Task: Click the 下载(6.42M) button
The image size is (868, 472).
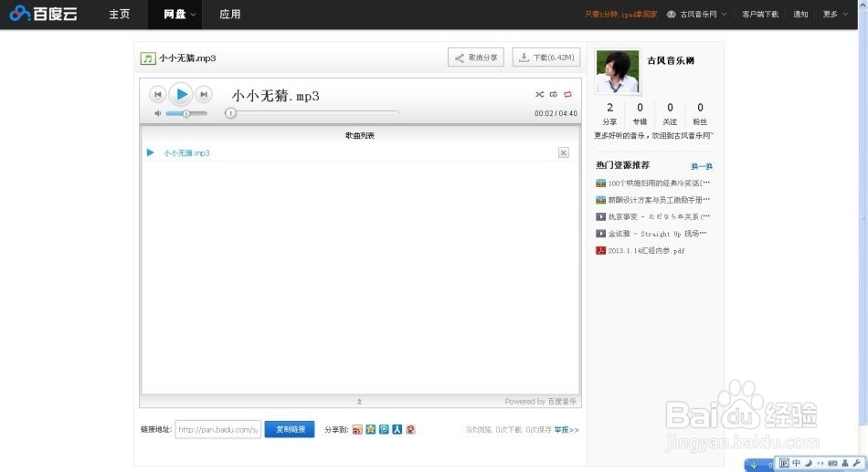Action: tap(546, 58)
